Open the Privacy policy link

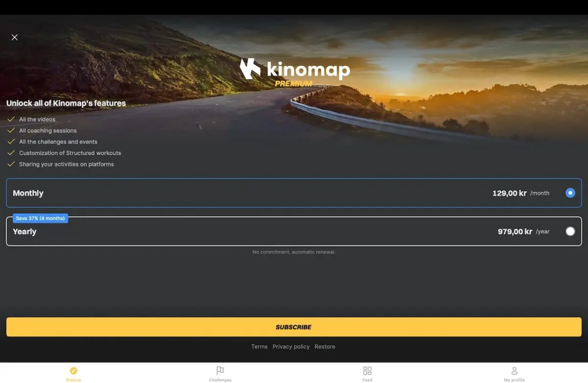tap(291, 347)
